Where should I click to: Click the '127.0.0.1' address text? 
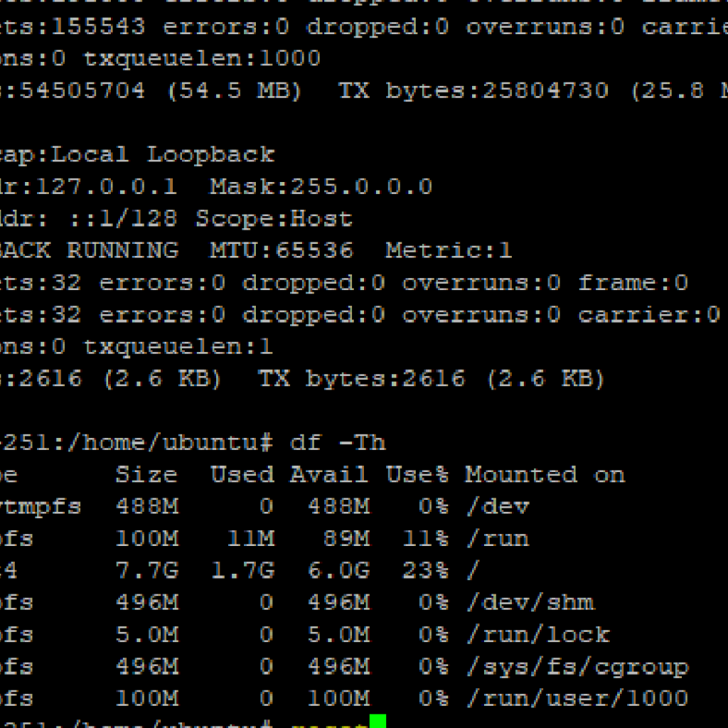click(x=107, y=187)
